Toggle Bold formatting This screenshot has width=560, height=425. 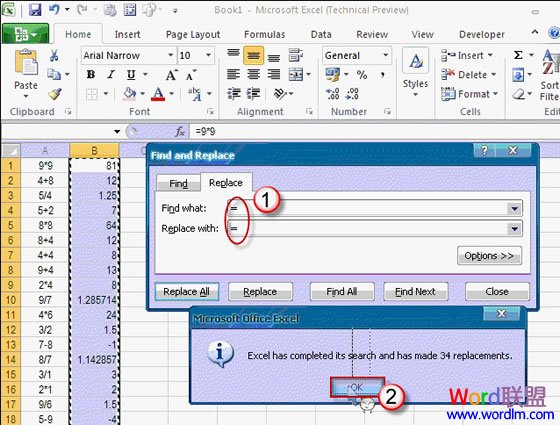tap(91, 75)
